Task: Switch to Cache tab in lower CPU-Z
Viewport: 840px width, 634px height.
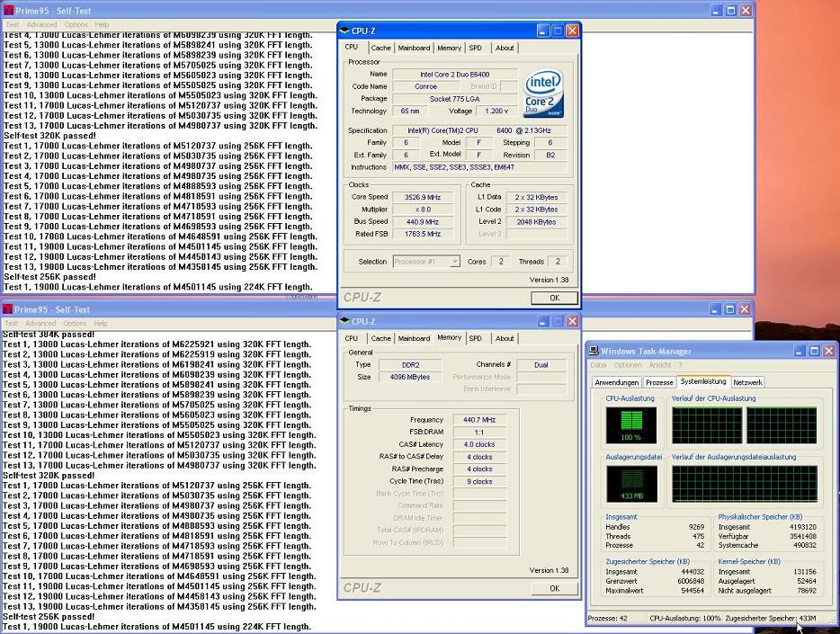Action: coord(381,338)
